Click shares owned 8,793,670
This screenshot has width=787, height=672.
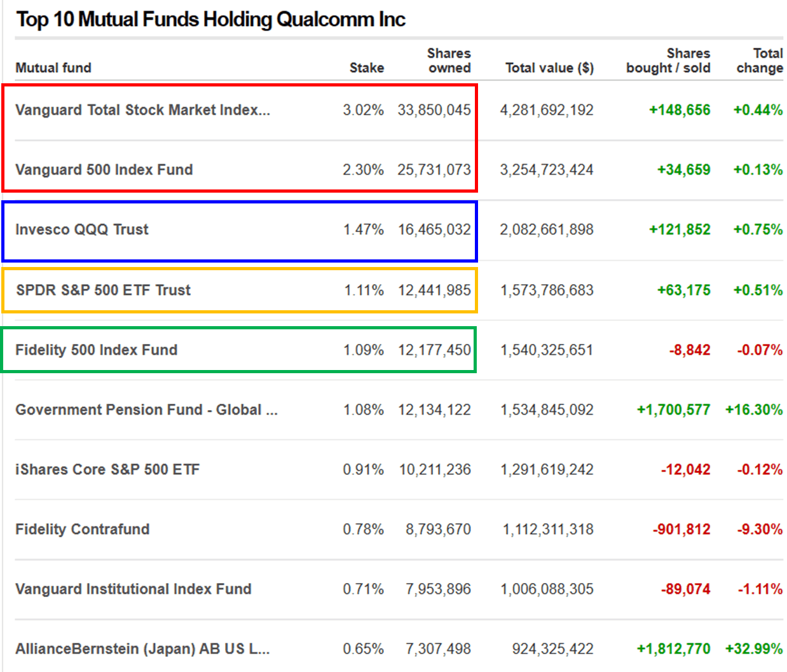[x=439, y=529]
